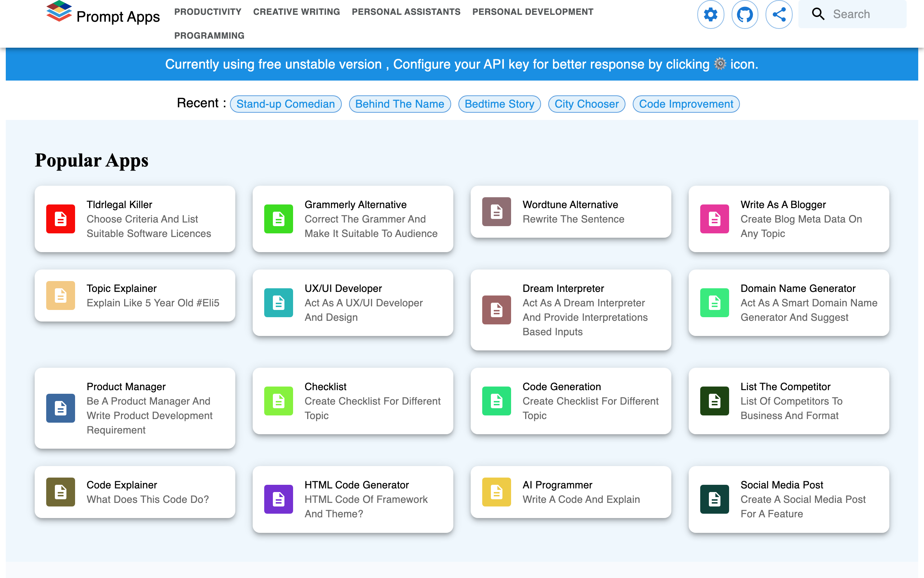
Task: Open recent City Chooser chip
Action: click(587, 104)
